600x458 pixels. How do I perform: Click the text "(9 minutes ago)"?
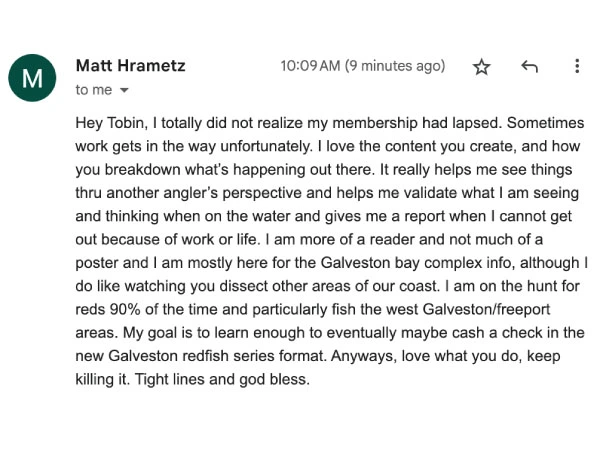click(x=395, y=66)
